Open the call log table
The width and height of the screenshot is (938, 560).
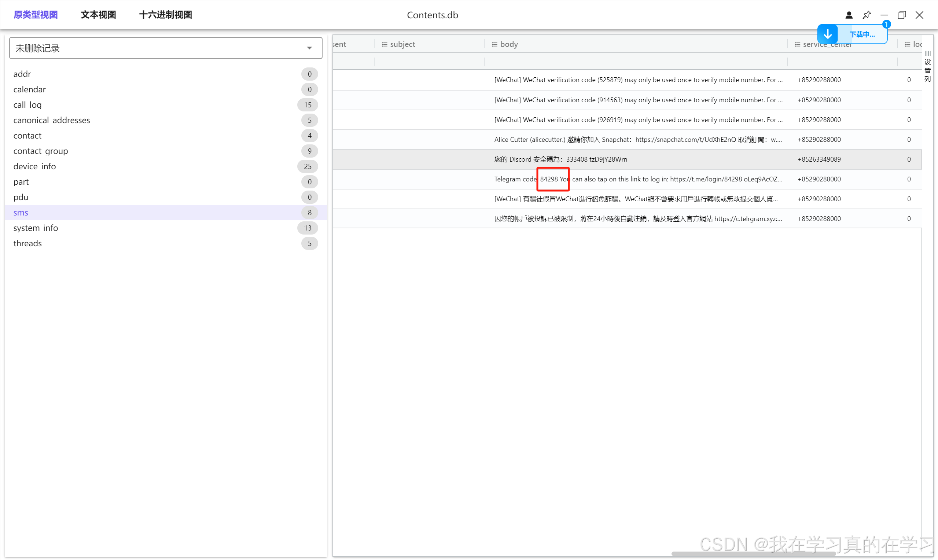point(27,105)
